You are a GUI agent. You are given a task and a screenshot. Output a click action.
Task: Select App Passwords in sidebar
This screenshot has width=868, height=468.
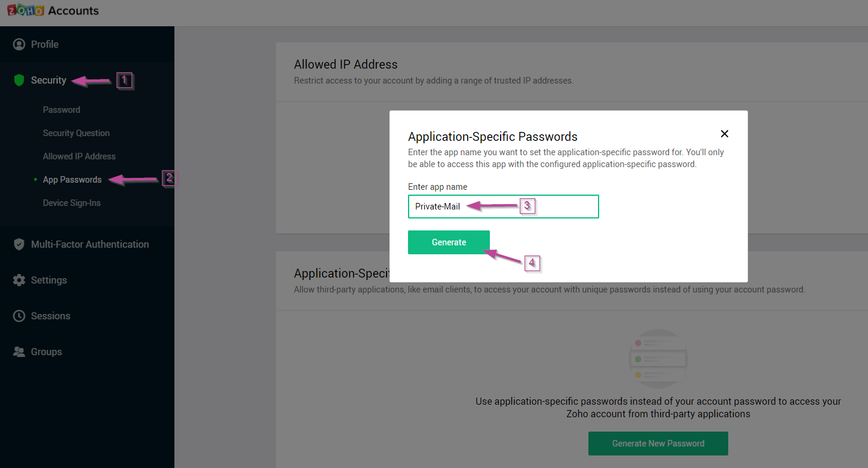pyautogui.click(x=72, y=180)
